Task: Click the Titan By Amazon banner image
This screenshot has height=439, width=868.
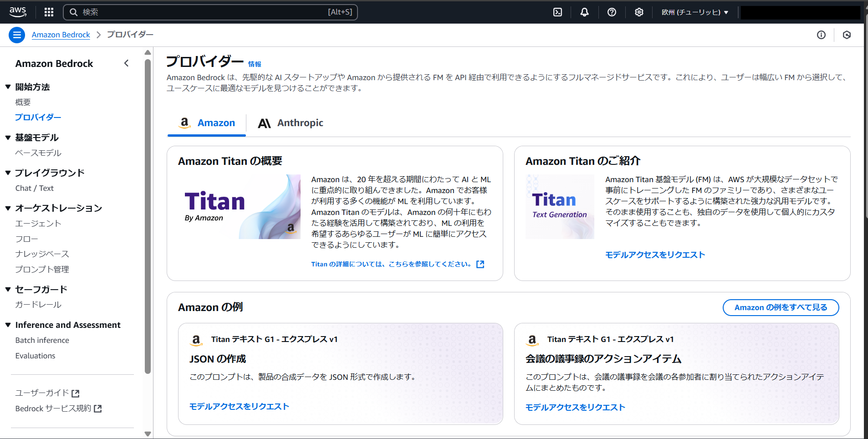Action: click(240, 207)
